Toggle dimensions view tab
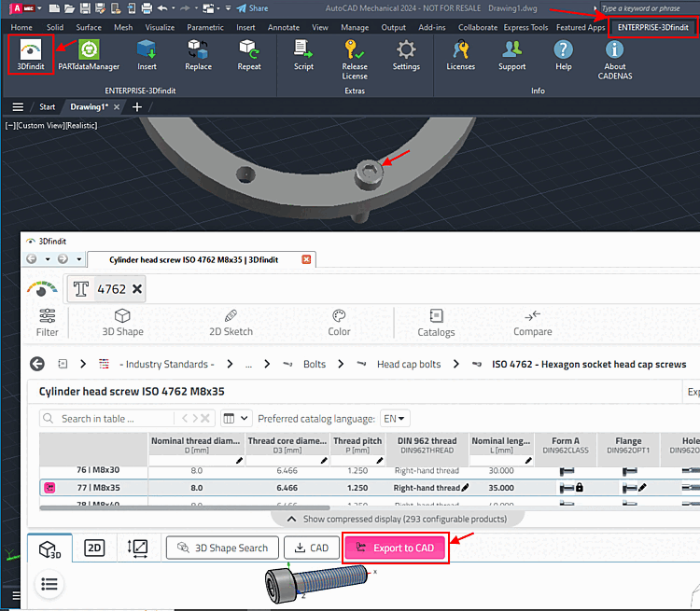This screenshot has width=700, height=611. pos(138,549)
